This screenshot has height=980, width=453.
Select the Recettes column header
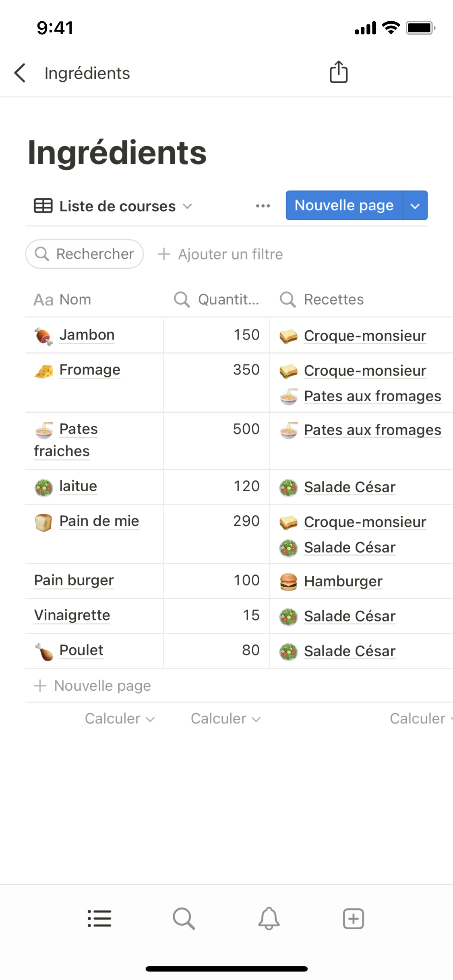(x=333, y=300)
